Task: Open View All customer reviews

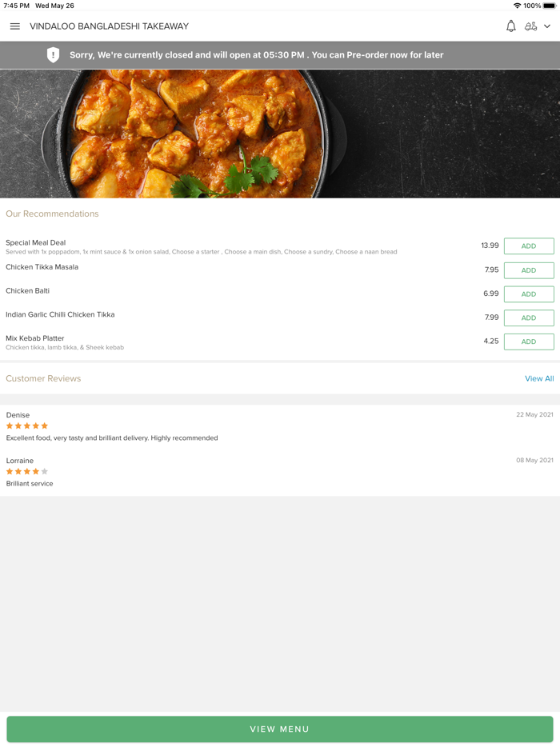Action: click(539, 378)
